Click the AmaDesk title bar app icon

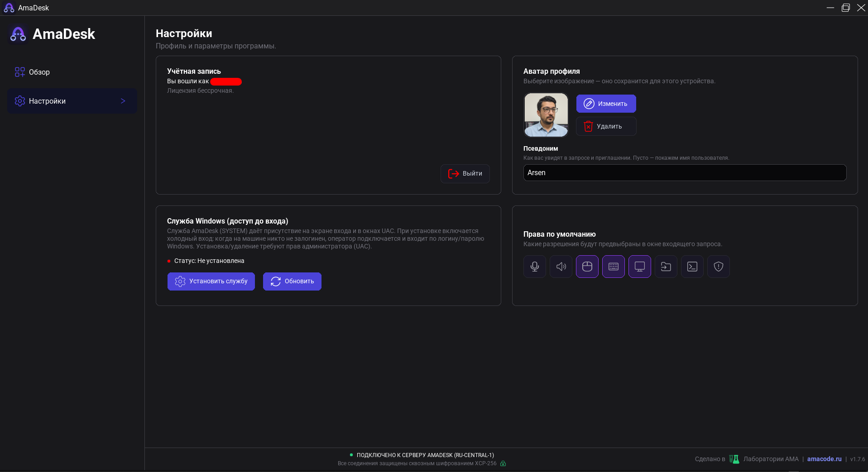(9, 8)
